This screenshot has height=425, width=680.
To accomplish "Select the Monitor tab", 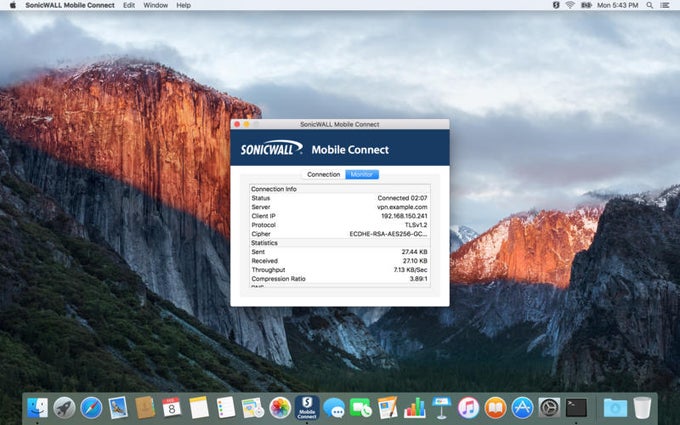I will tap(362, 174).
